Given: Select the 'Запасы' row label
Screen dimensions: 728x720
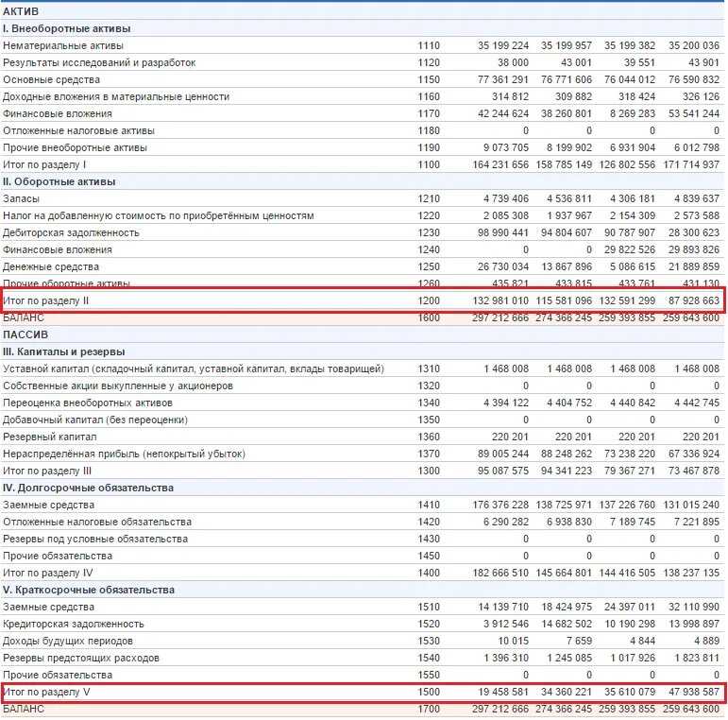Looking at the screenshot, I should tap(21, 198).
